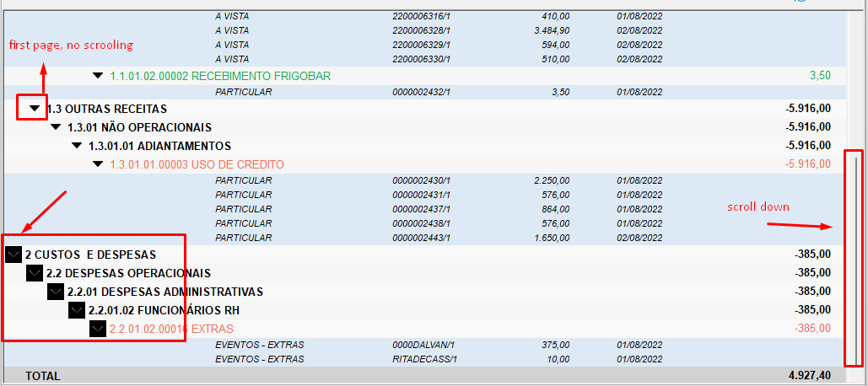The width and height of the screenshot is (868, 386).
Task: Select the PARTICULAR row 0000002443/1
Action: (x=422, y=238)
